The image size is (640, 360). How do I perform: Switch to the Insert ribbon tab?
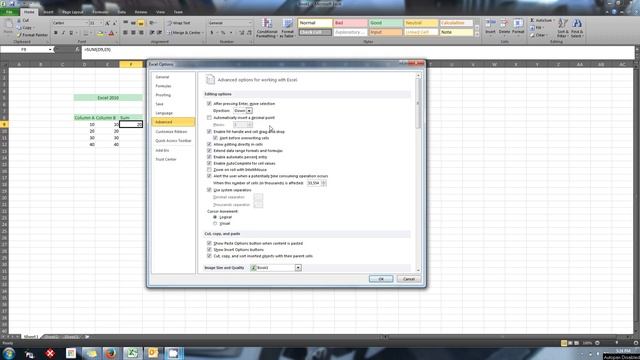(48, 12)
